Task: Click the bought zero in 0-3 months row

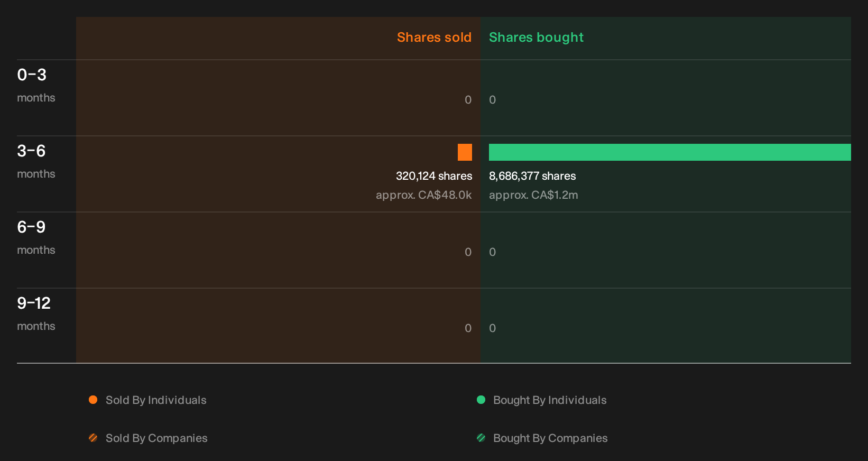Action: click(492, 100)
